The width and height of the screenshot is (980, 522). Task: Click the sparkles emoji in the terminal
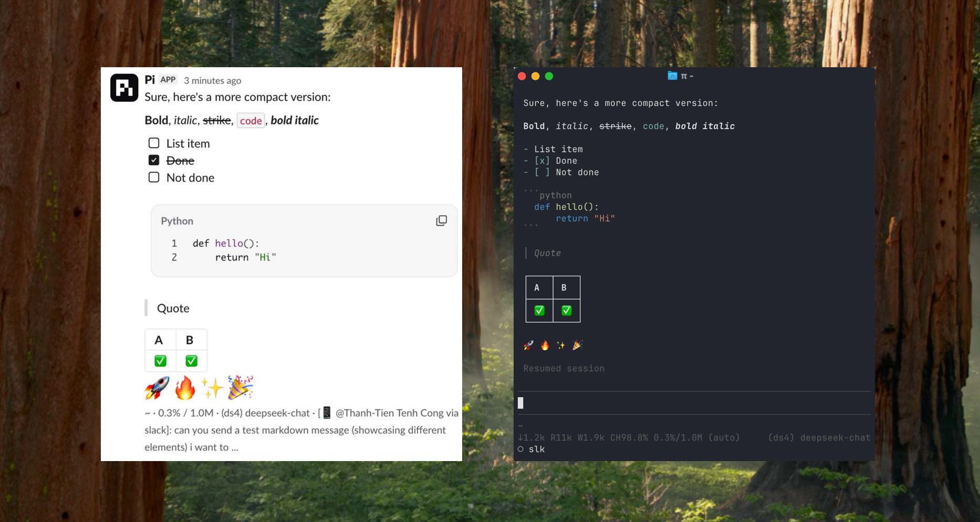click(561, 345)
